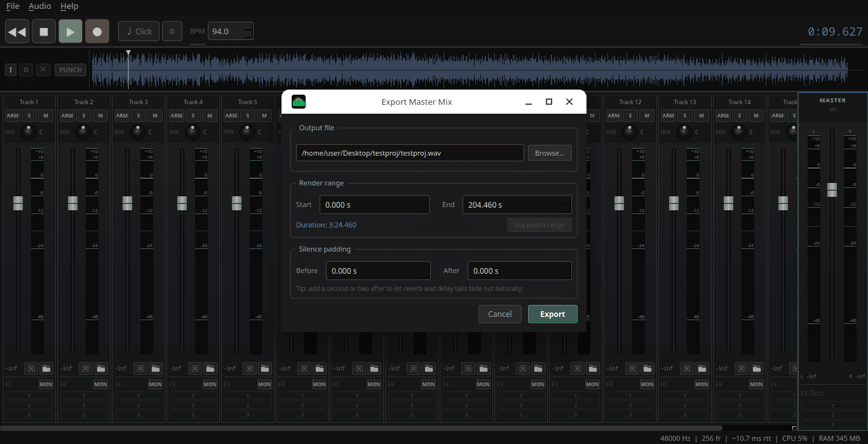The height and width of the screenshot is (444, 868).
Task: Hit the green Play transport button
Action: [71, 31]
